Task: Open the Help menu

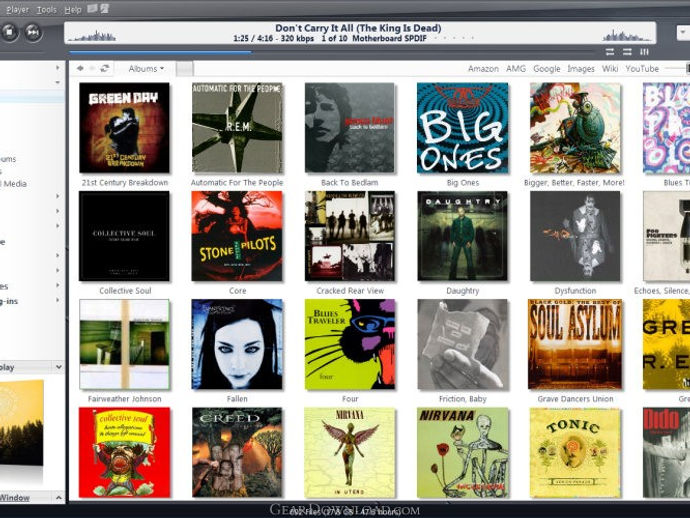Action: click(73, 9)
